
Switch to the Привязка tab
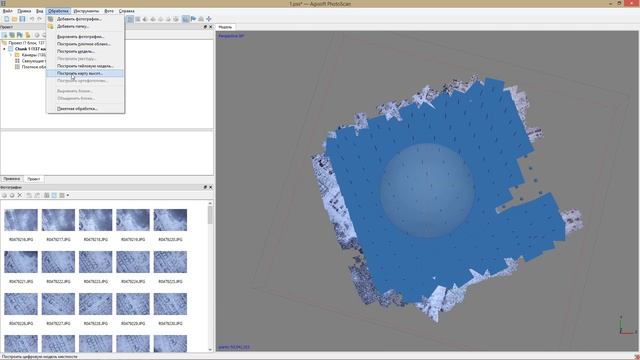point(12,179)
